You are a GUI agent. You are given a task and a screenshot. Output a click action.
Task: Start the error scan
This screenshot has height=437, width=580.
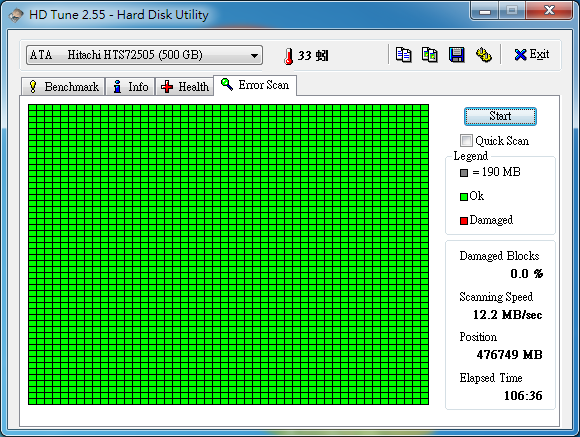tap(500, 116)
